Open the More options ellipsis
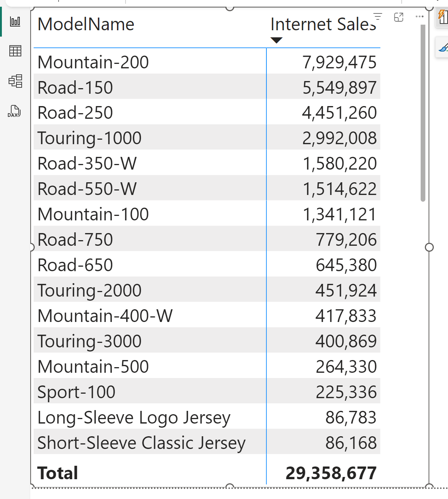The height and width of the screenshot is (499, 448). click(420, 17)
